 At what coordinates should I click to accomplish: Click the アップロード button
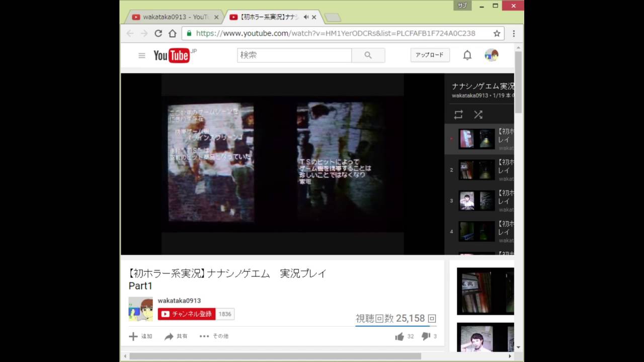430,55
